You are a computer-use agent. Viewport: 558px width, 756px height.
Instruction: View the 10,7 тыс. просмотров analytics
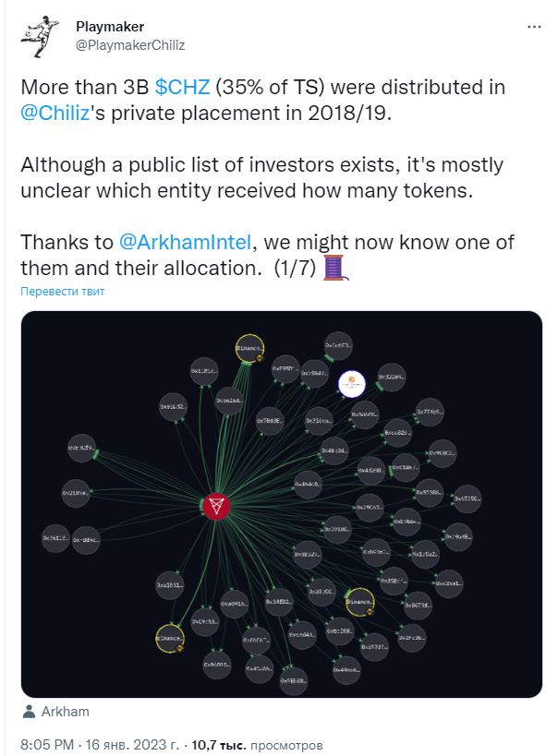pyautogui.click(x=257, y=745)
